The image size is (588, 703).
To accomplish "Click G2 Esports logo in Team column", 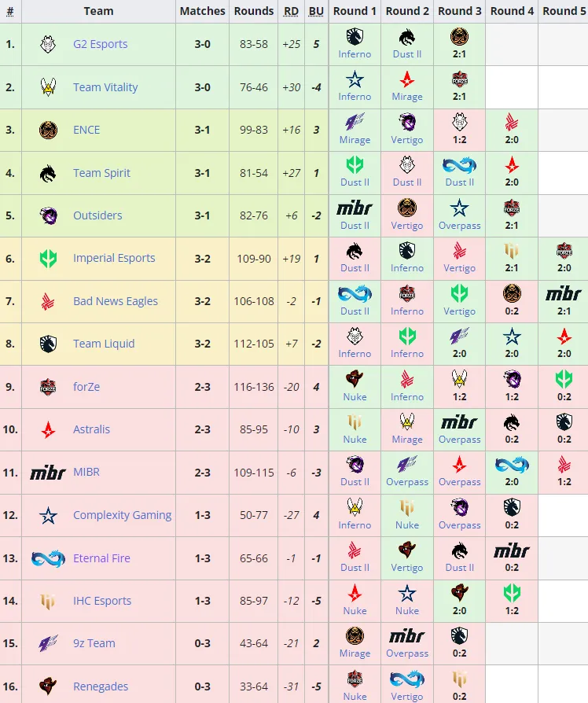I will (48, 44).
